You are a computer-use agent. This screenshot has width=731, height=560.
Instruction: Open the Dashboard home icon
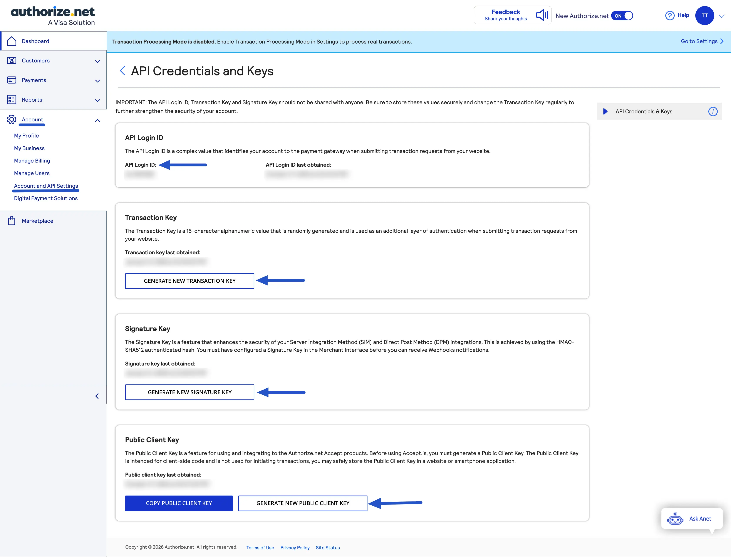[x=12, y=41]
